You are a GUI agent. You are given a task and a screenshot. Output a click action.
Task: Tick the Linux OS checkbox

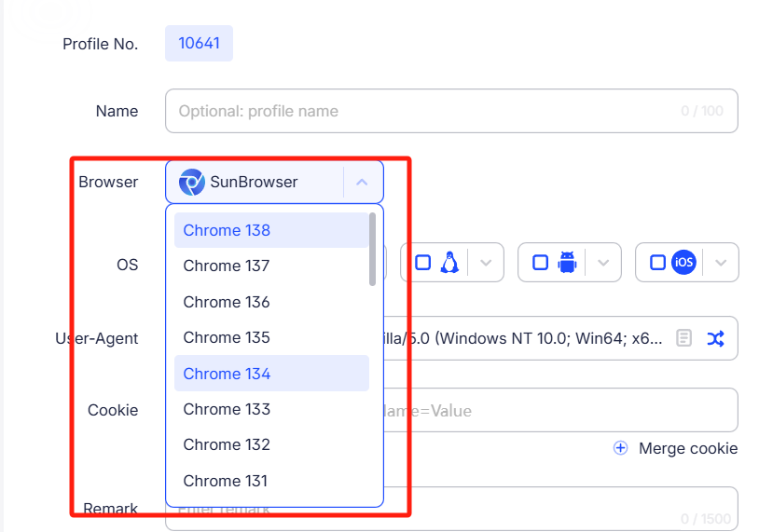tap(423, 263)
